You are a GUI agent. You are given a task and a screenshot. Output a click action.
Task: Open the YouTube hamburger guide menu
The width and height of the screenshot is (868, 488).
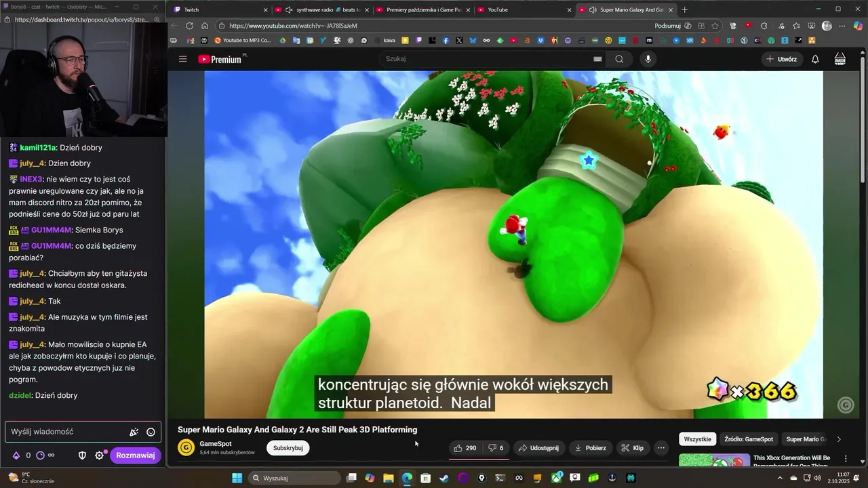(x=182, y=59)
